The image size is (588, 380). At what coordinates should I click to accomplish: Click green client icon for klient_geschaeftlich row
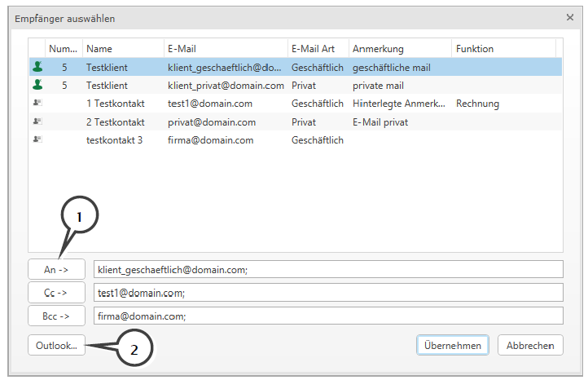pos(37,68)
